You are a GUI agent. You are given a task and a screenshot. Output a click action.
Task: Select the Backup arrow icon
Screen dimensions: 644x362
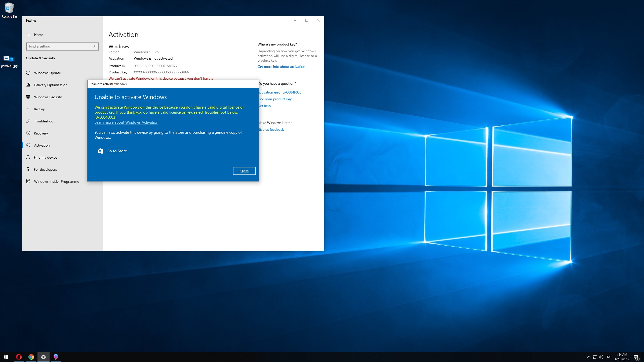[x=28, y=109]
